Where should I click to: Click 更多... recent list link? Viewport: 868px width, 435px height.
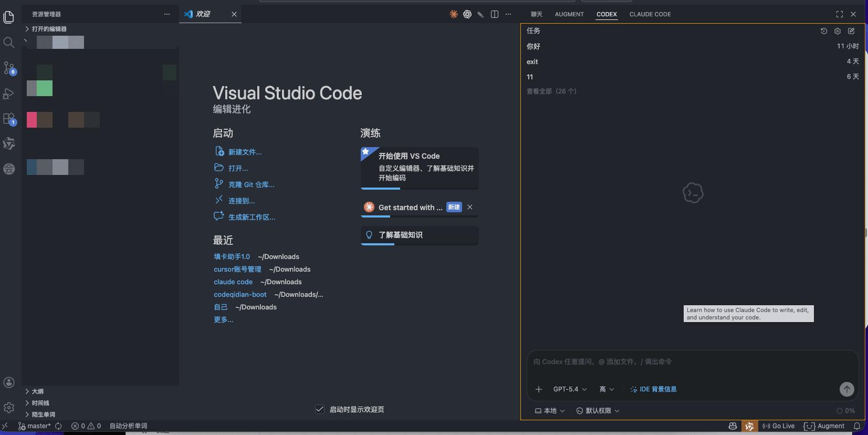coord(223,319)
